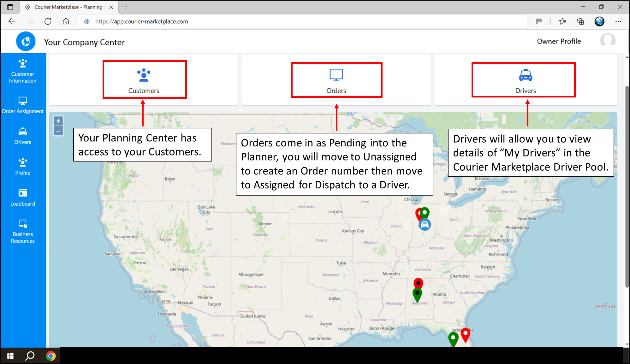The width and height of the screenshot is (630, 364).
Task: Click the Orders card label
Action: [x=336, y=91]
